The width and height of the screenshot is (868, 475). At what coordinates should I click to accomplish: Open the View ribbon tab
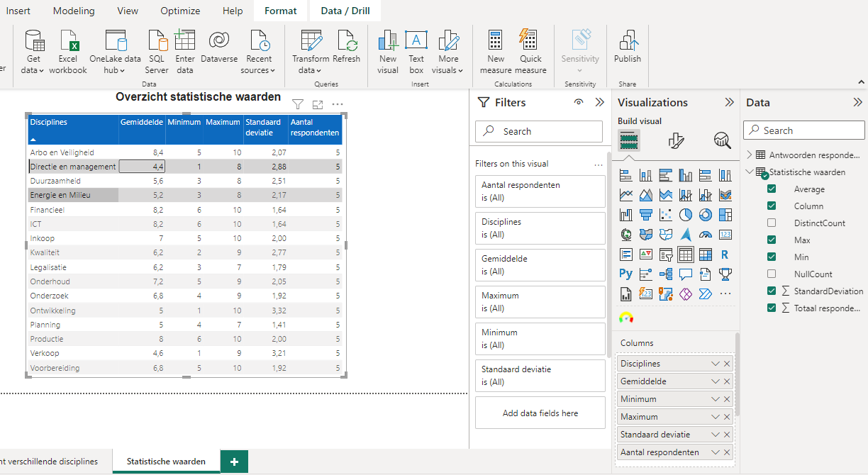pyautogui.click(x=128, y=11)
